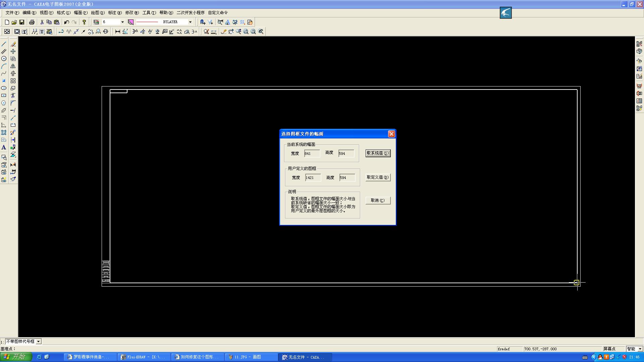Click the linear dimension tool icon

click(118, 32)
